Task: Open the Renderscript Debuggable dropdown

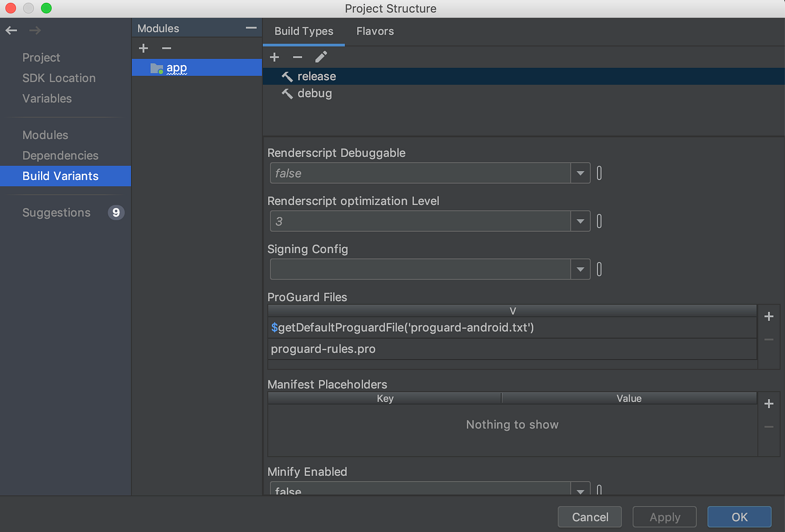Action: [x=580, y=173]
